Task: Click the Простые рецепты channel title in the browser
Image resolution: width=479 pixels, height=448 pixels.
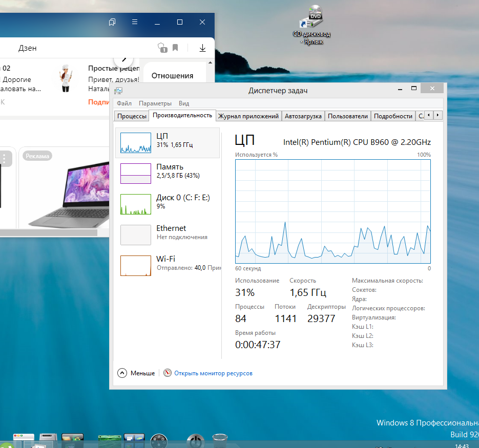Action: click(114, 68)
